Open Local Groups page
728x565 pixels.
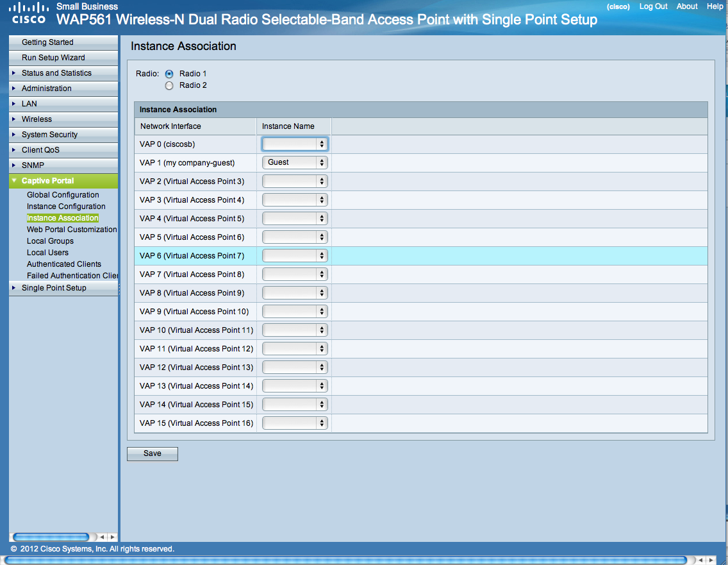(50, 241)
